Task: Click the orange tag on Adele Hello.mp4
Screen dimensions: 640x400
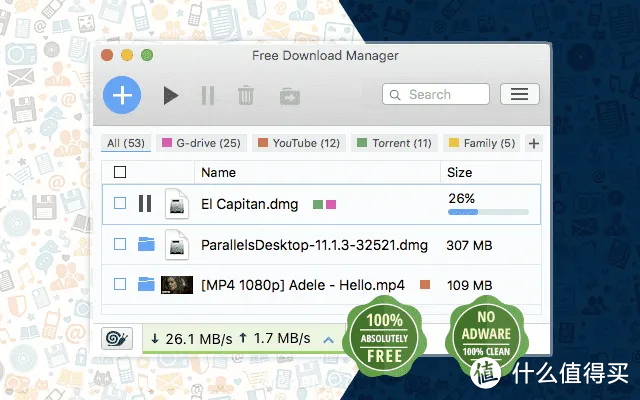Action: coord(425,284)
